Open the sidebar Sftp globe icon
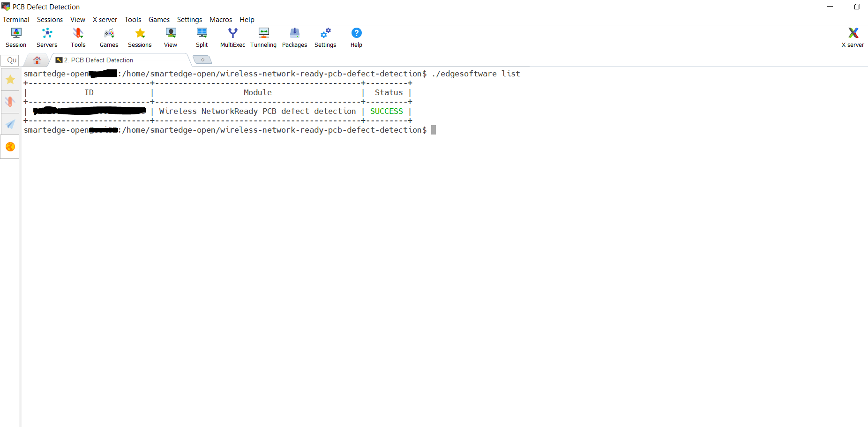 [x=10, y=147]
